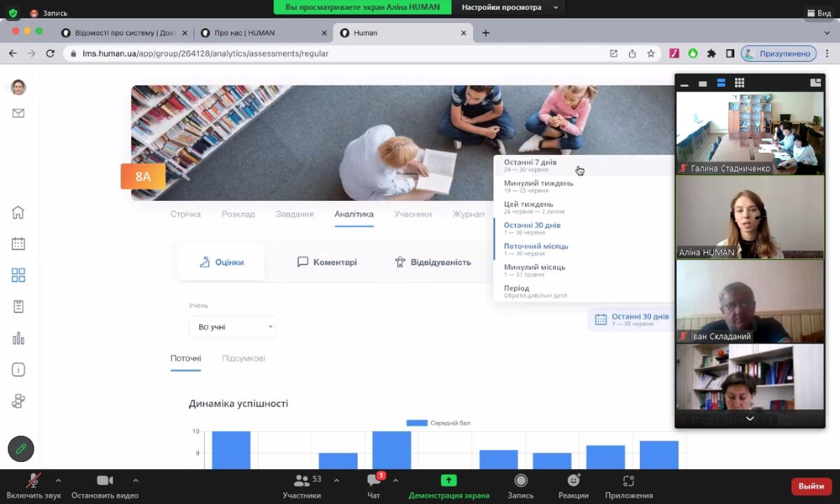Switch to Розклад tab
The image size is (840, 504).
(x=238, y=214)
